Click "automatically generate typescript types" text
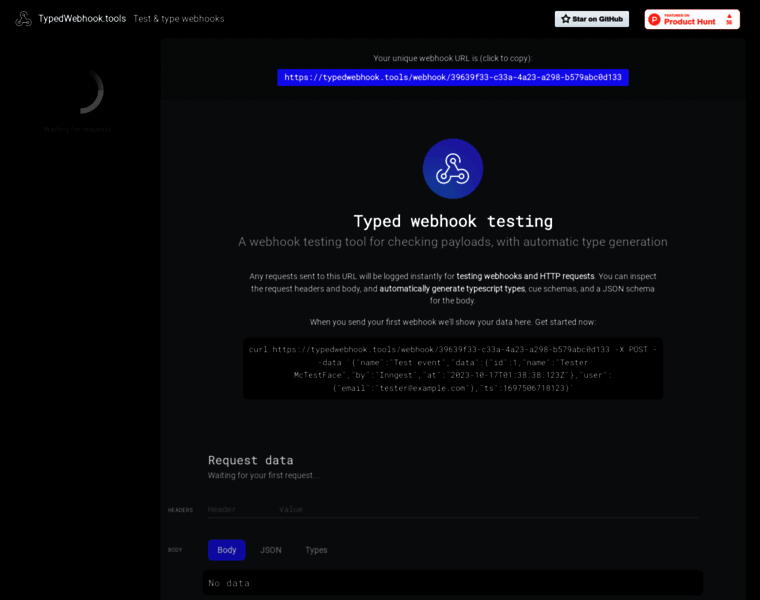The image size is (760, 600). point(452,289)
